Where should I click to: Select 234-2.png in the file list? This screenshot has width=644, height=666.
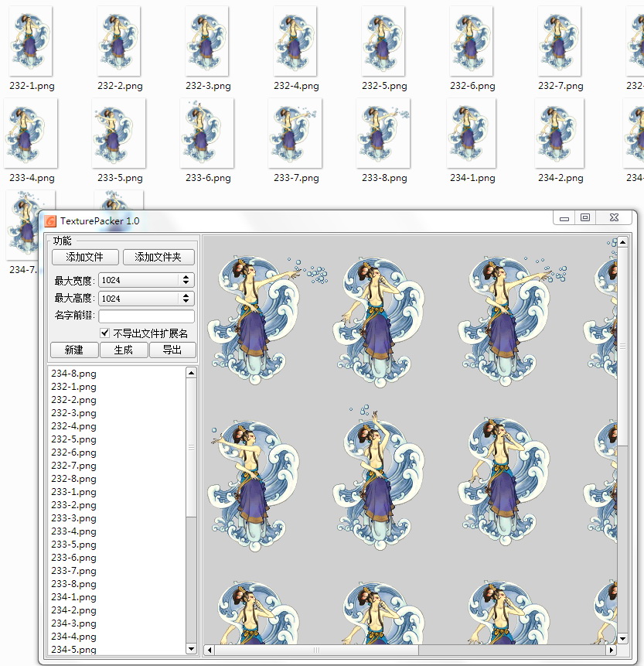(74, 611)
